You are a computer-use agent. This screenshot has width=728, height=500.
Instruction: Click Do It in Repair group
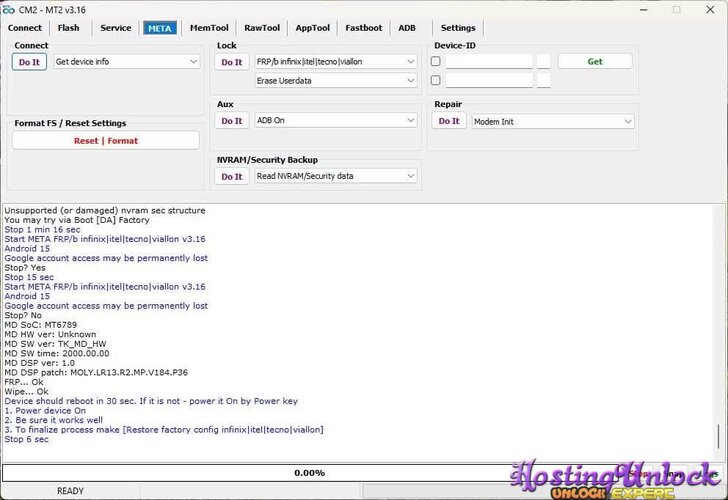449,121
